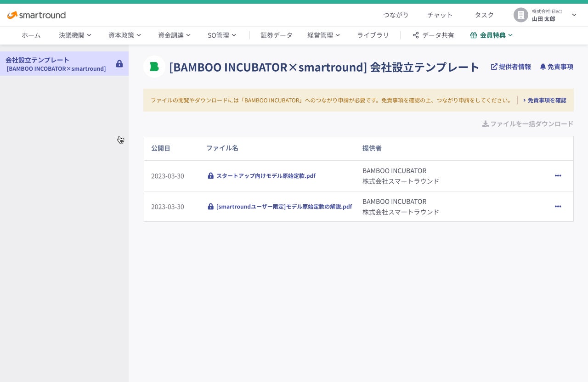Click provider cell of スタートアップ向けモデル原始定款.pdf row
The height and width of the screenshot is (382, 588).
401,176
